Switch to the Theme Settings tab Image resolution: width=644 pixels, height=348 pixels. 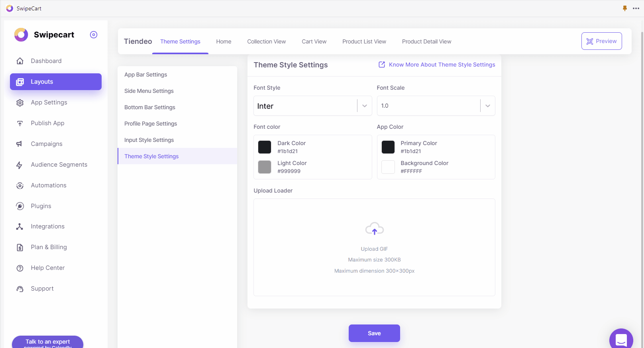tap(181, 41)
